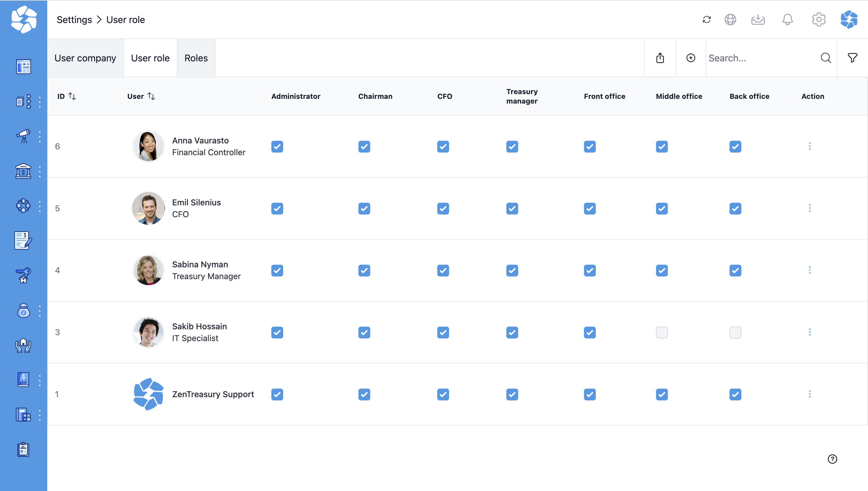The width and height of the screenshot is (868, 491).
Task: Open action menu for ZenTreasury Support
Action: pyautogui.click(x=810, y=394)
